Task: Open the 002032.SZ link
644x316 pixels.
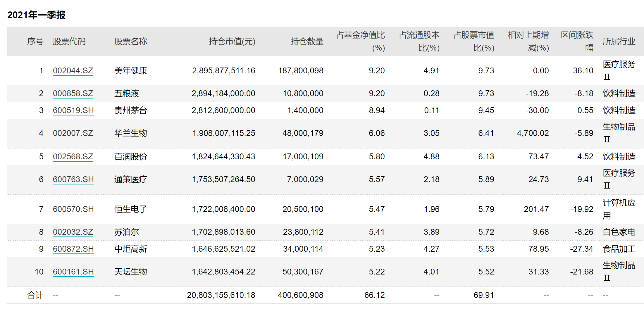Action: [x=73, y=232]
